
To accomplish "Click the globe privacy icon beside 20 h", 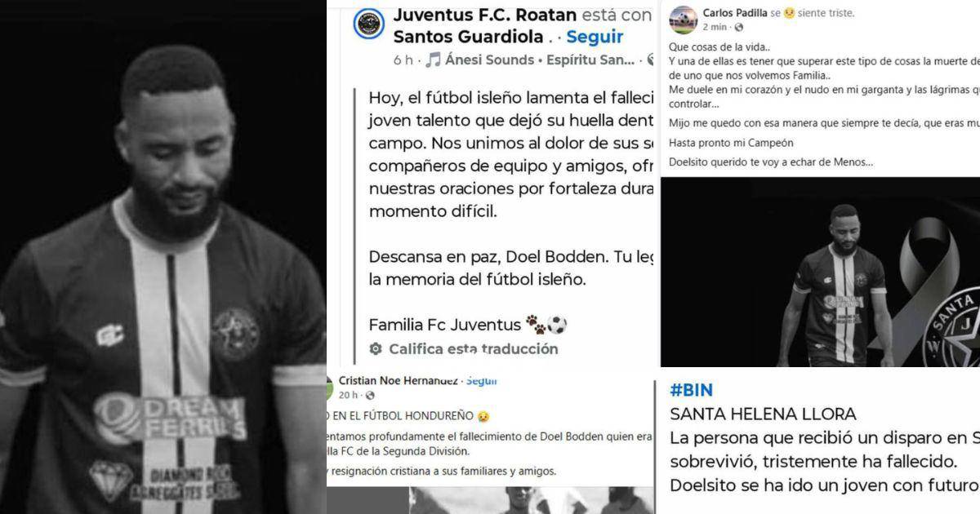I will tap(371, 396).
